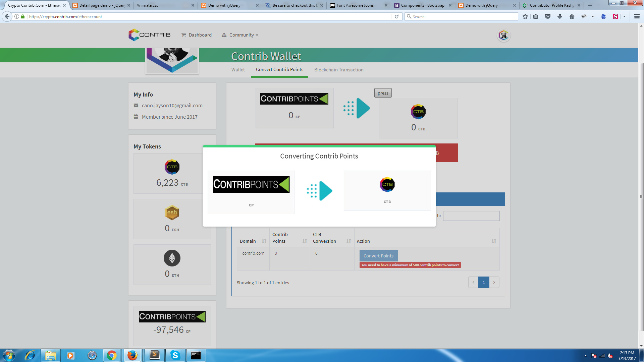The image size is (644, 362).
Task: Click the press button
Action: [383, 93]
